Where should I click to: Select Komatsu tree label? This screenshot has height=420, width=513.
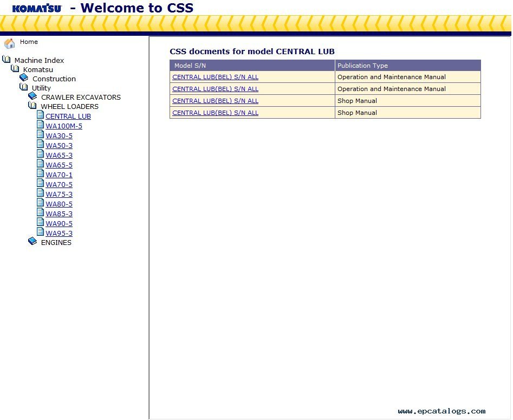pos(38,69)
